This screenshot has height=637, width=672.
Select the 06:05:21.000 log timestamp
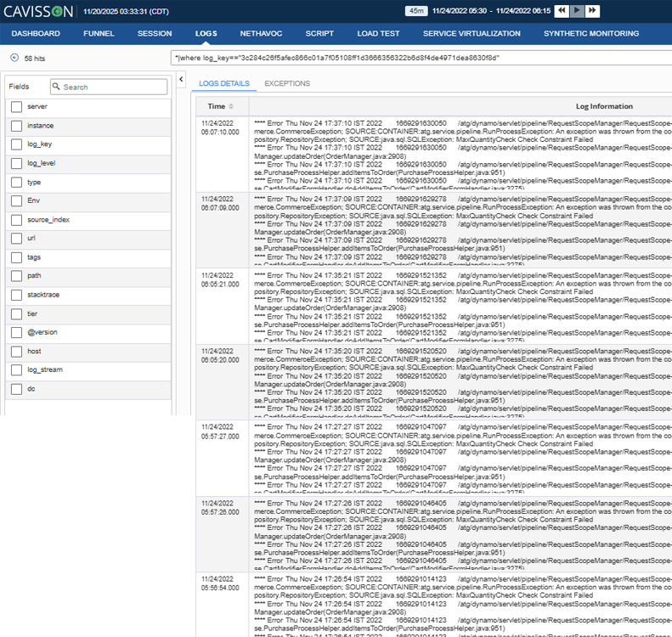[x=220, y=279]
